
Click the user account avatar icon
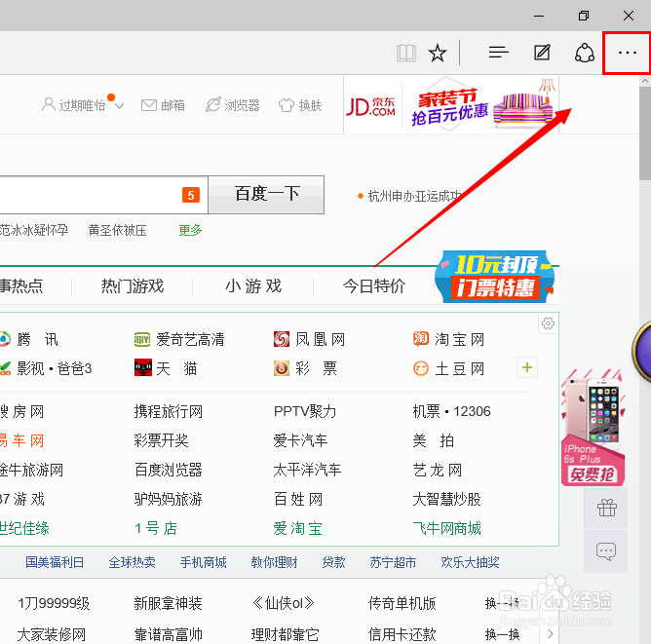tap(48, 105)
